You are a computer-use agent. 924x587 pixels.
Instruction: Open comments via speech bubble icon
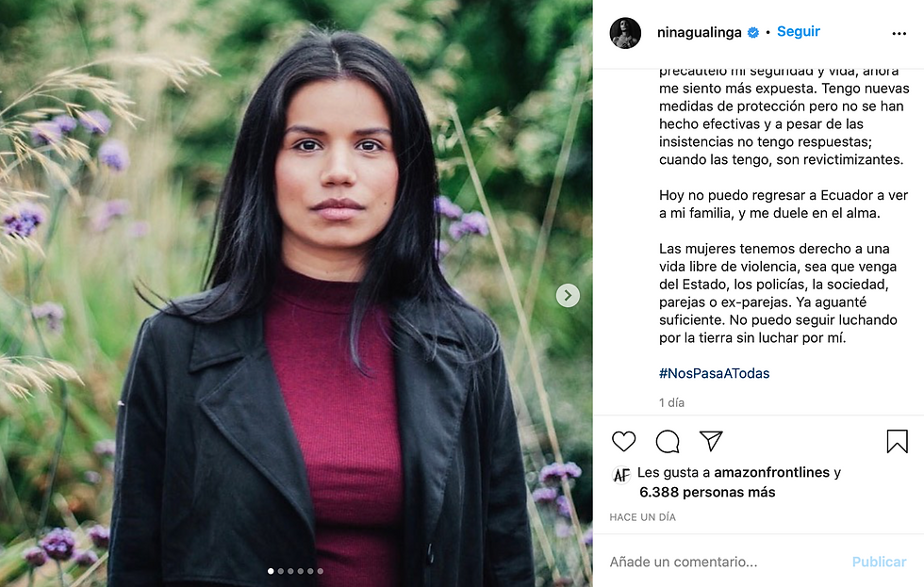tap(668, 442)
